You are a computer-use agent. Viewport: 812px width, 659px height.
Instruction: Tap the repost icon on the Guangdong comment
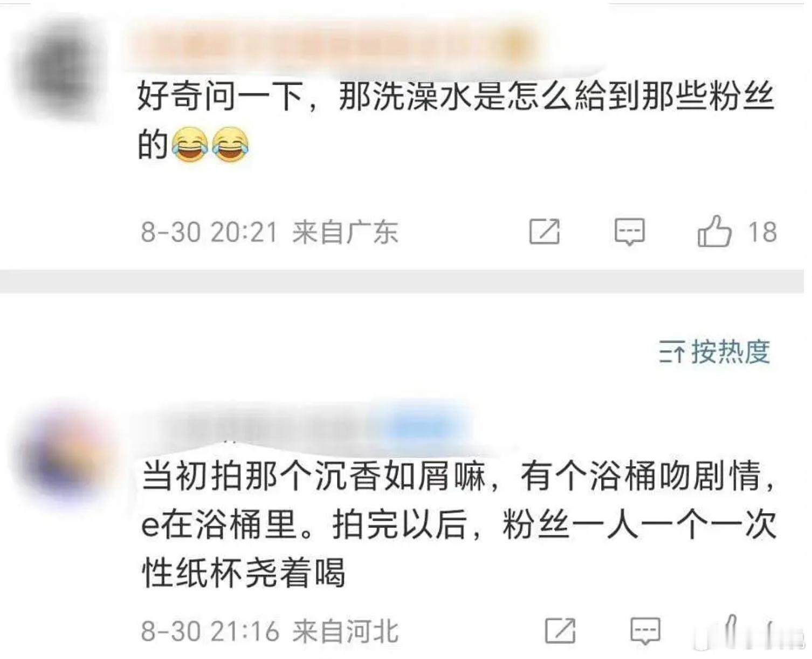[544, 232]
